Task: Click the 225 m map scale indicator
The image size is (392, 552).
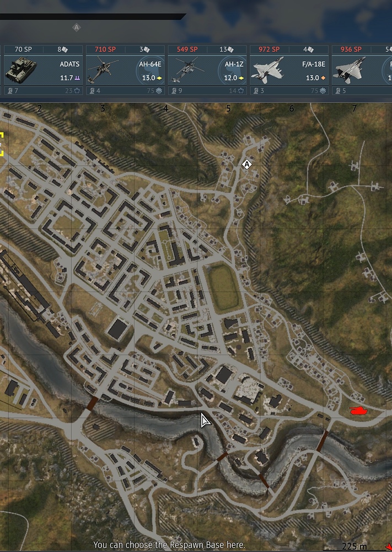Action: click(355, 546)
